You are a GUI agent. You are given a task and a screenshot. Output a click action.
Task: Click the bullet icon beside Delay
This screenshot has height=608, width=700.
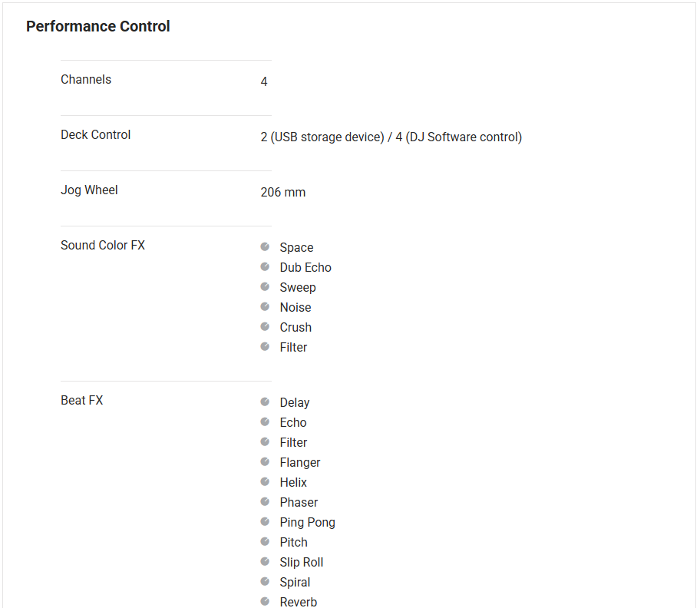265,401
